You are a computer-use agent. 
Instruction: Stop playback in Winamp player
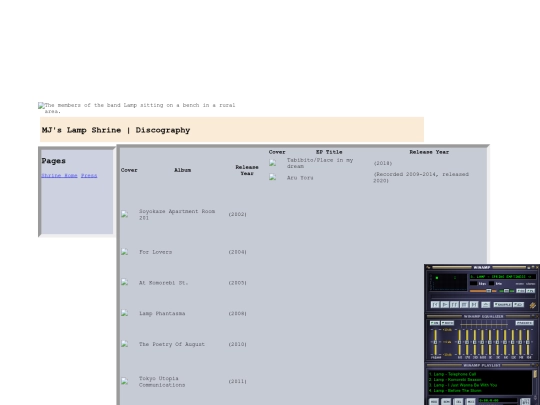[x=464, y=304]
